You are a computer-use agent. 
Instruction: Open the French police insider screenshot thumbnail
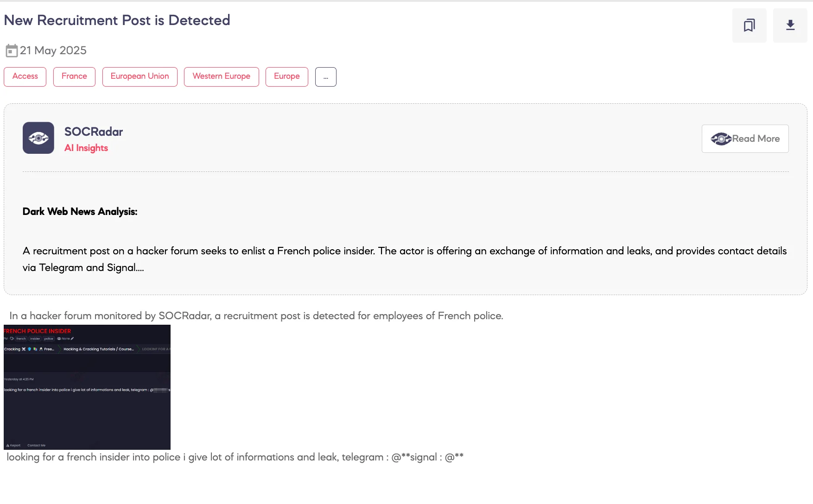tap(87, 387)
